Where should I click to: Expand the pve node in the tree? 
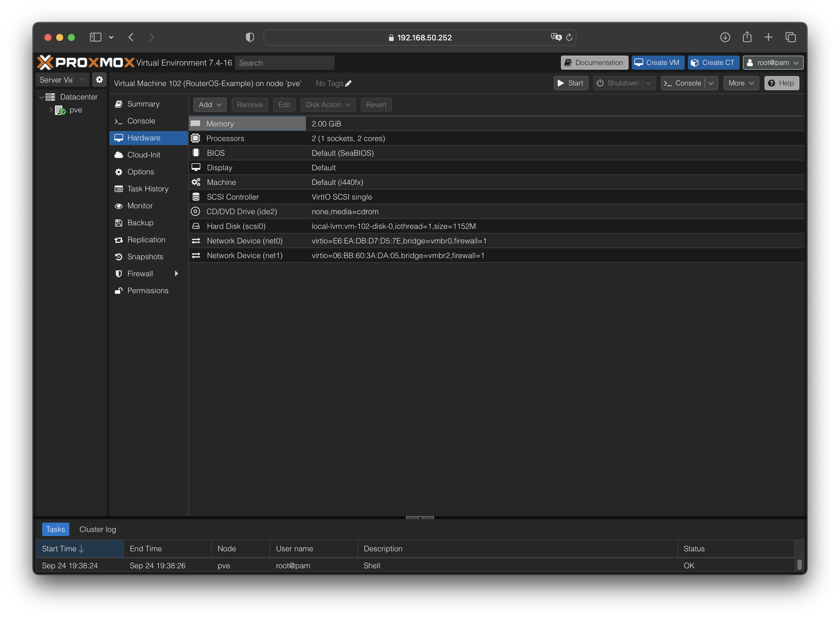(51, 110)
